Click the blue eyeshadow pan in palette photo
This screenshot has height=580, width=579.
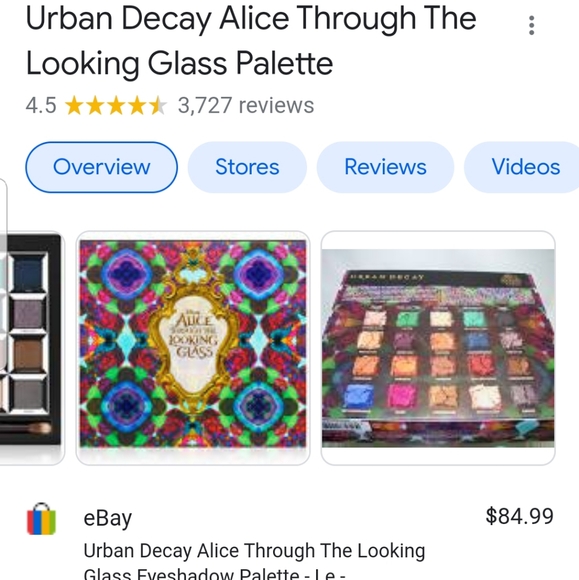click(358, 395)
